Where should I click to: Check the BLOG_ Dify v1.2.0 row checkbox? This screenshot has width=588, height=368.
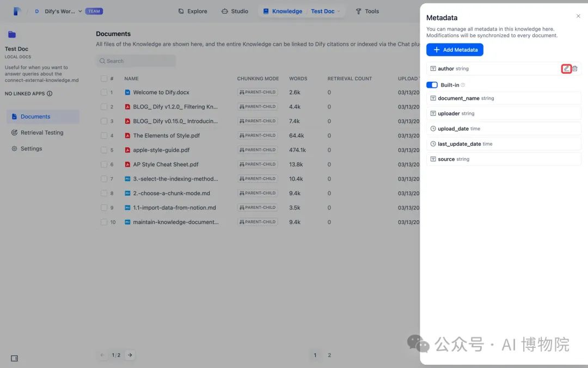point(104,107)
